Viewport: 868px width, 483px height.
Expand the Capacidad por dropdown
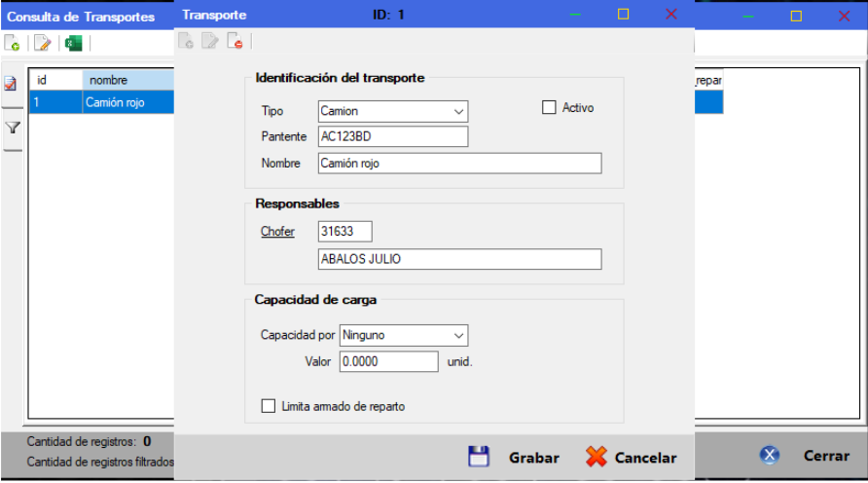(x=404, y=335)
